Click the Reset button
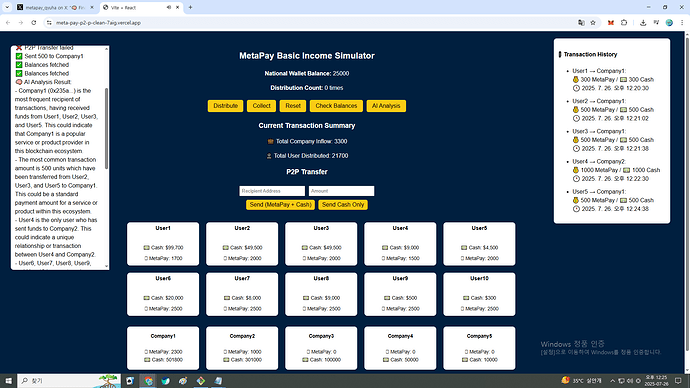The width and height of the screenshot is (690, 388). pos(293,106)
